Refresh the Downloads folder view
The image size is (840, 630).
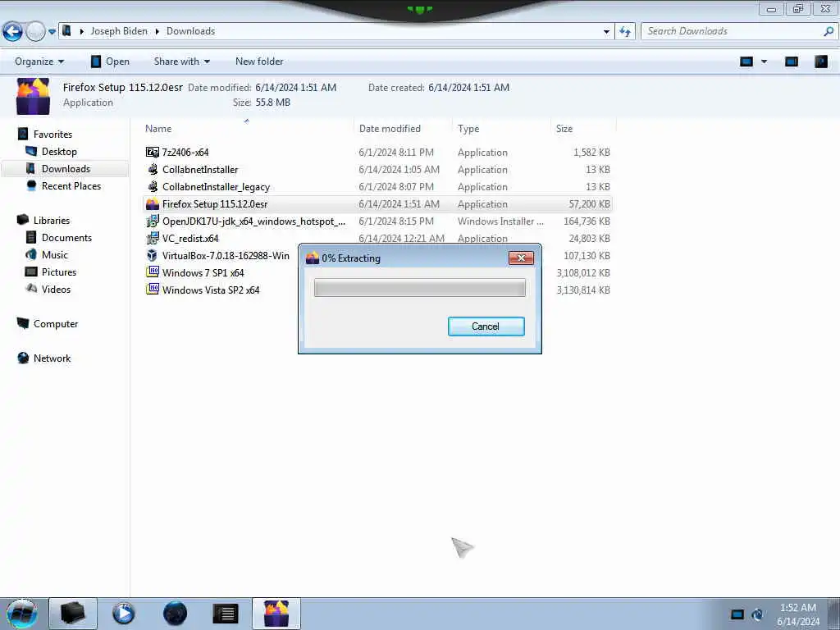[624, 32]
